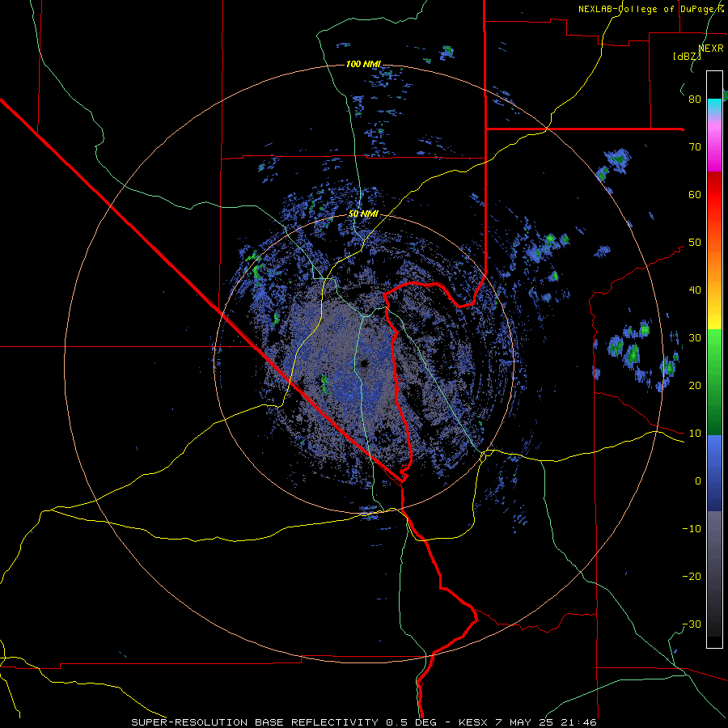The image size is (728, 728).
Task: Click the 60 dBZ scale value
Action: 695,194
